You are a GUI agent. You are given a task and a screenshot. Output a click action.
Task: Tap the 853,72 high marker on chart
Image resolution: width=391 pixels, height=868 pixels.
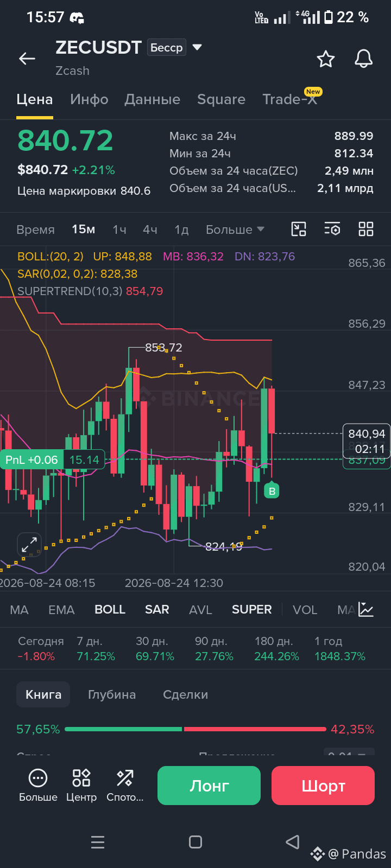pyautogui.click(x=163, y=348)
